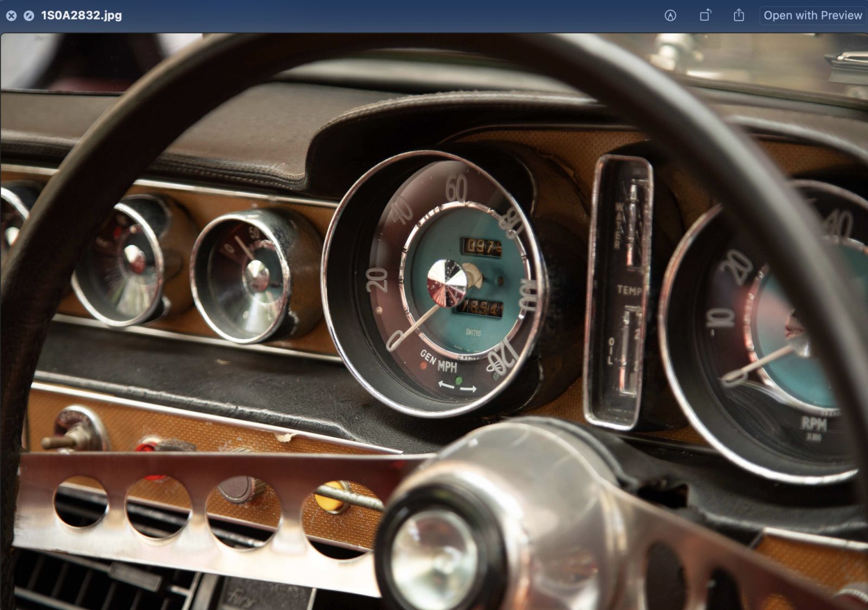The height and width of the screenshot is (610, 868).
Task: Open the Share menu
Action: click(739, 15)
